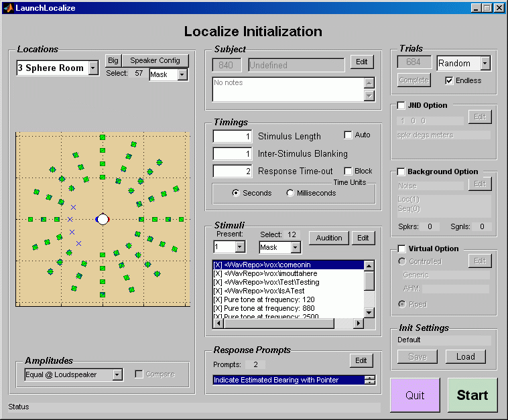Select the wox\IsATest stimulus row

pos(288,291)
